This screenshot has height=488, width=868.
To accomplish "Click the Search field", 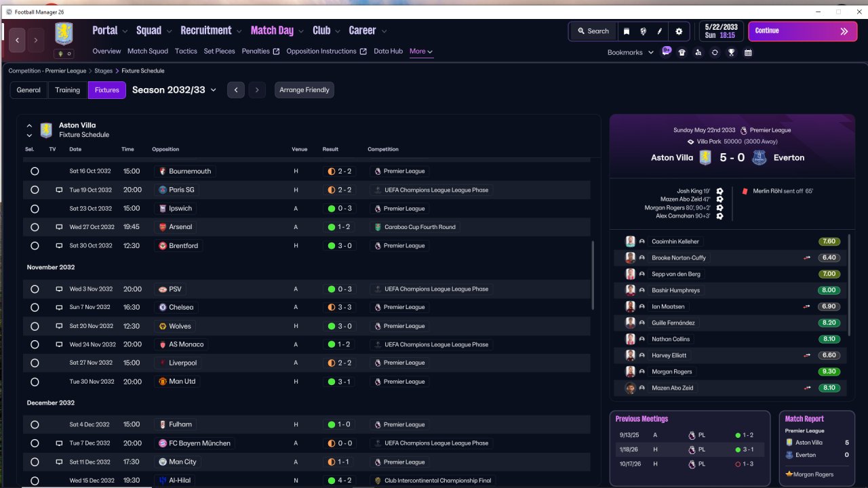I will coord(593,31).
